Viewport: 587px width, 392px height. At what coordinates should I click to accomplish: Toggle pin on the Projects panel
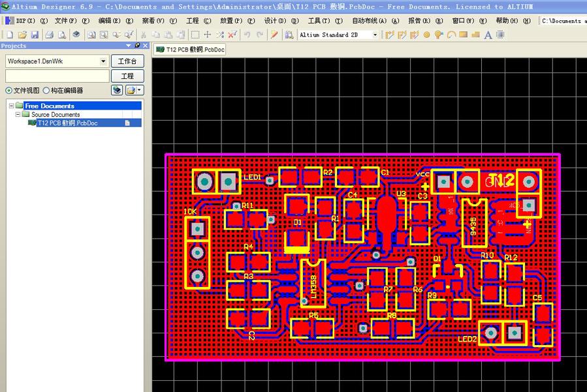pos(137,46)
